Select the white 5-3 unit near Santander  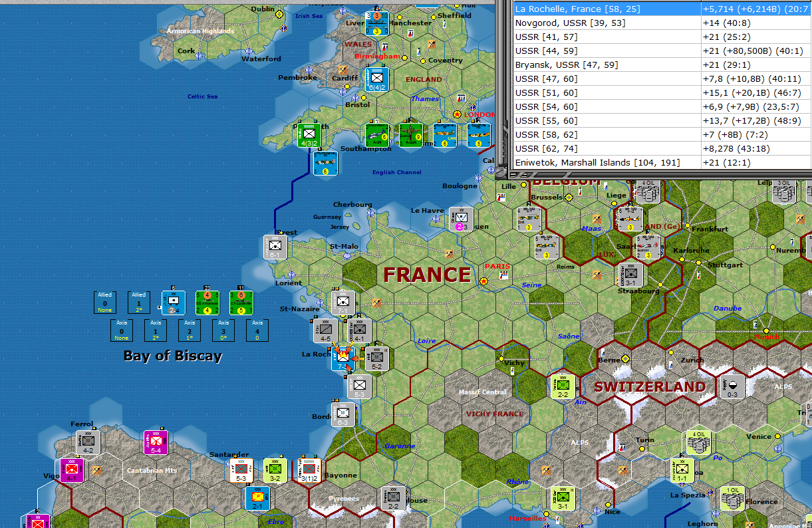(x=241, y=470)
